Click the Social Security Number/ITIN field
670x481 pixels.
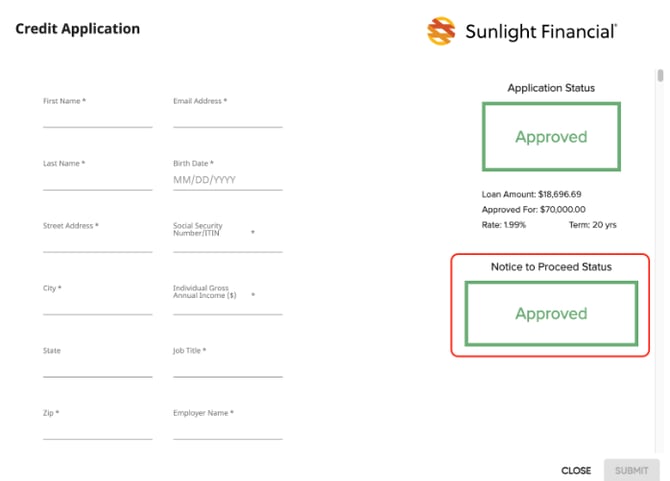227,244
